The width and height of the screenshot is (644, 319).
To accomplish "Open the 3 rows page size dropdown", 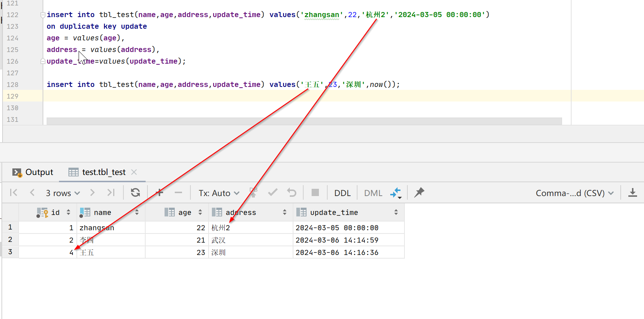I will point(63,193).
